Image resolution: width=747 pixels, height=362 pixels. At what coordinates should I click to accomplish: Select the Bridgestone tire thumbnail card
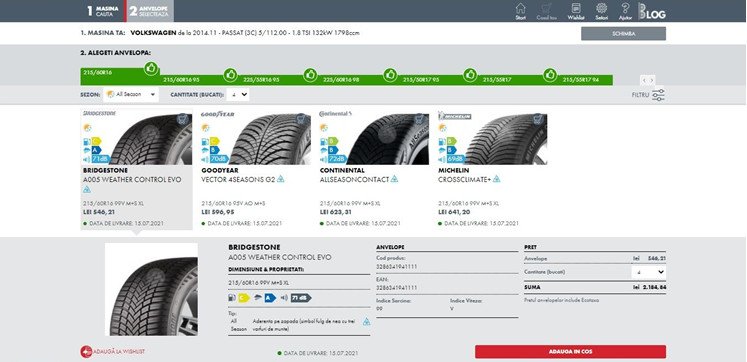[137, 169]
